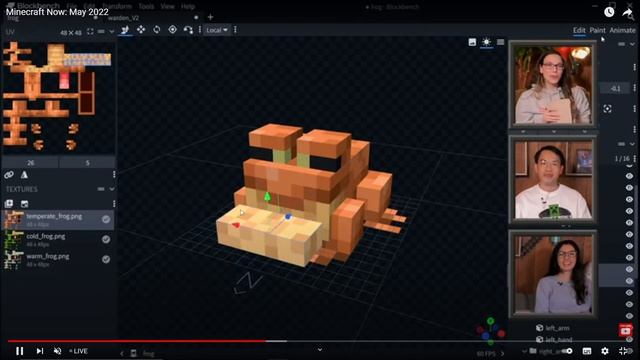
Task: Click the UV texture map preview
Action: coord(58,96)
